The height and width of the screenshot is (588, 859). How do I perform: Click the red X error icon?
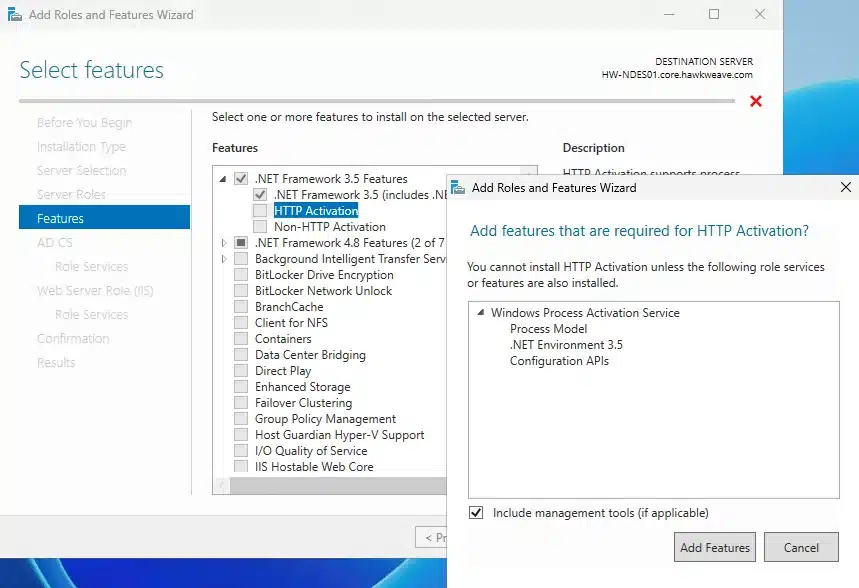tap(756, 101)
